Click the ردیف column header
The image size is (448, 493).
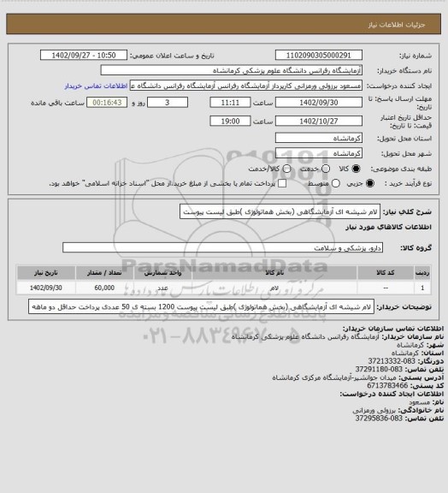coord(422,272)
